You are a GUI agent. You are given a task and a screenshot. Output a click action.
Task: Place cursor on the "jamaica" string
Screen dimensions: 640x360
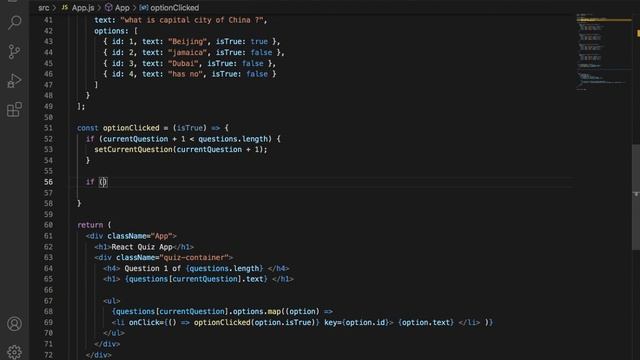coord(187,52)
